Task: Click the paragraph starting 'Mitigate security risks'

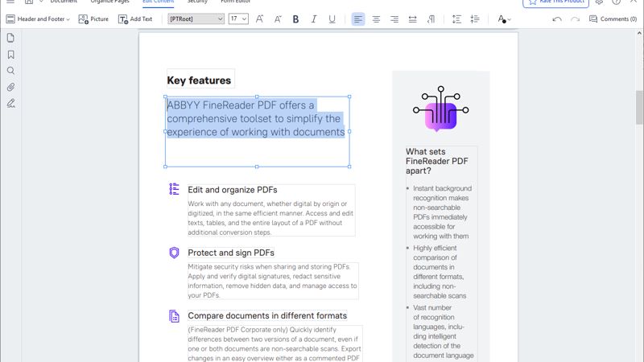Action: click(x=273, y=281)
